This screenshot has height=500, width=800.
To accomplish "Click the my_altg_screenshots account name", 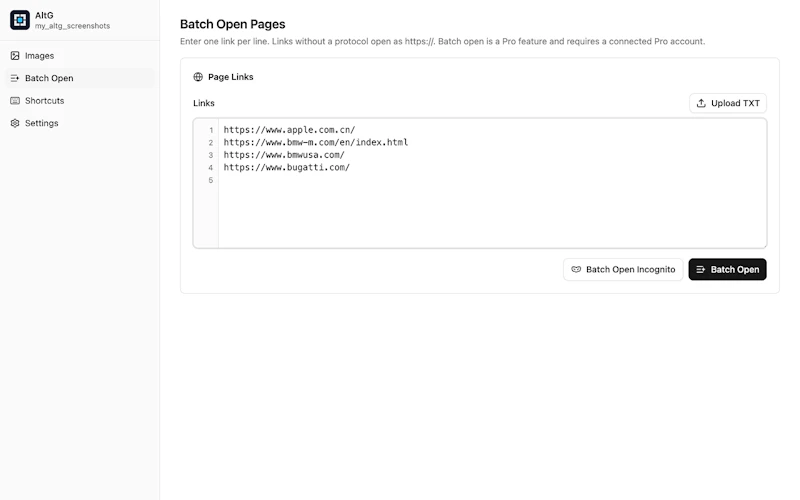I will click(72, 26).
